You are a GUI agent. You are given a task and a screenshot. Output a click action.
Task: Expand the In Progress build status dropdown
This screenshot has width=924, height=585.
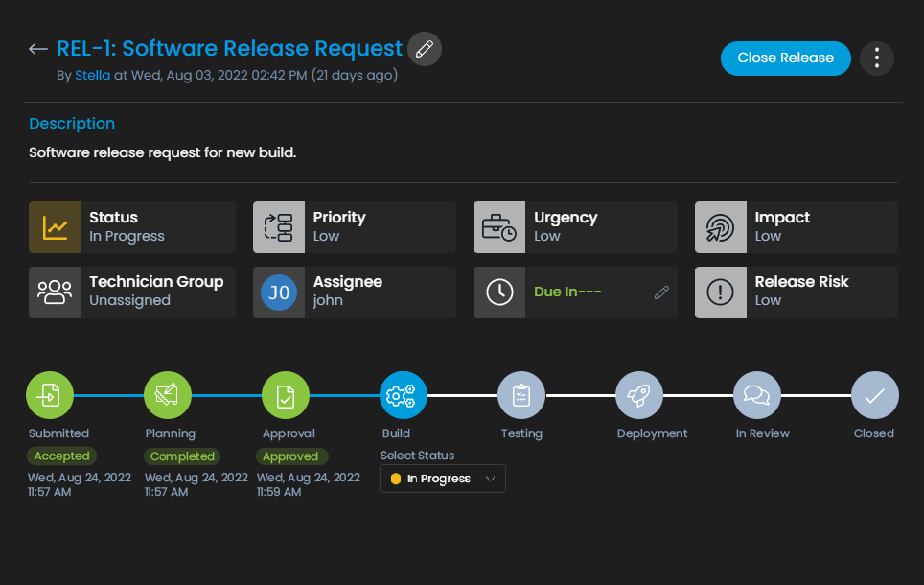coord(443,479)
